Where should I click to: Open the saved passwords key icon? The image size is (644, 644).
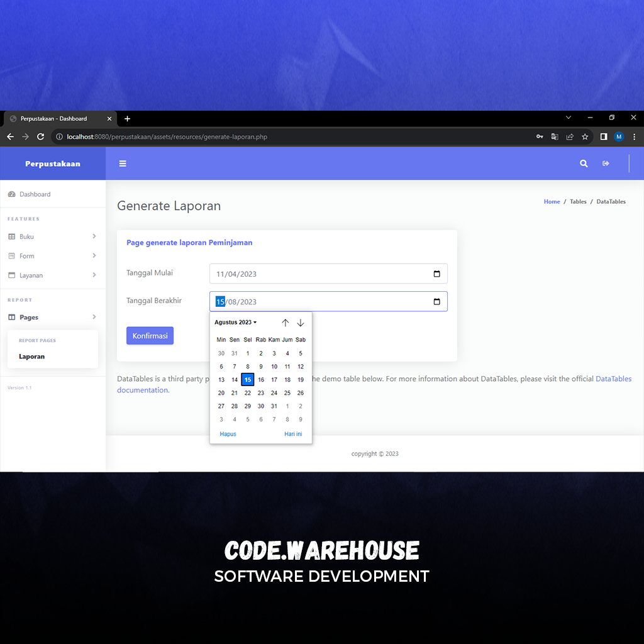(x=540, y=136)
